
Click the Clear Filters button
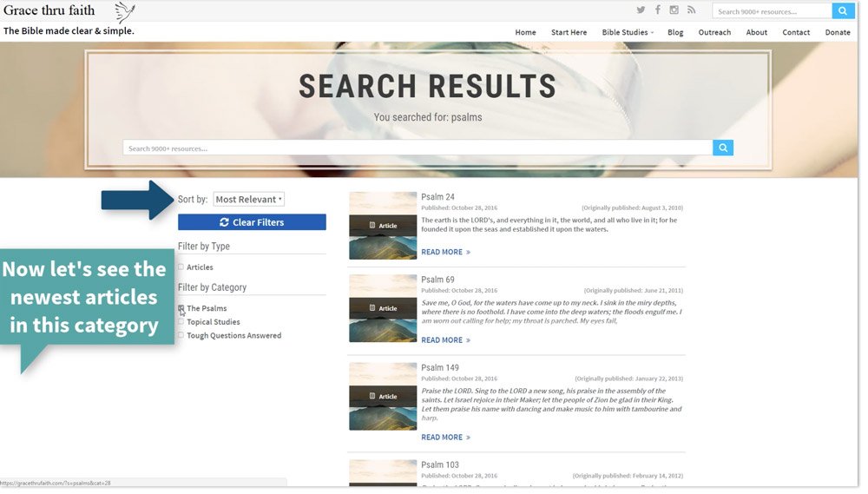pyautogui.click(x=252, y=222)
